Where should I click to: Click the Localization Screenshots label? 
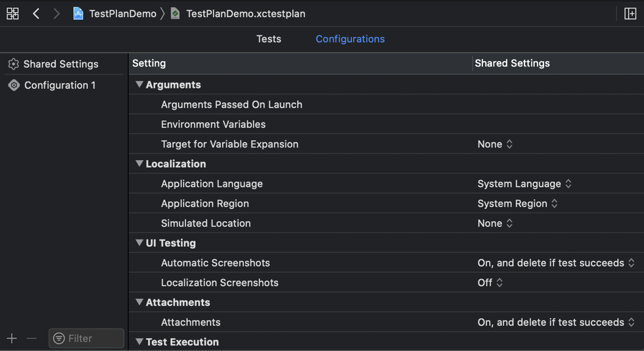[220, 282]
